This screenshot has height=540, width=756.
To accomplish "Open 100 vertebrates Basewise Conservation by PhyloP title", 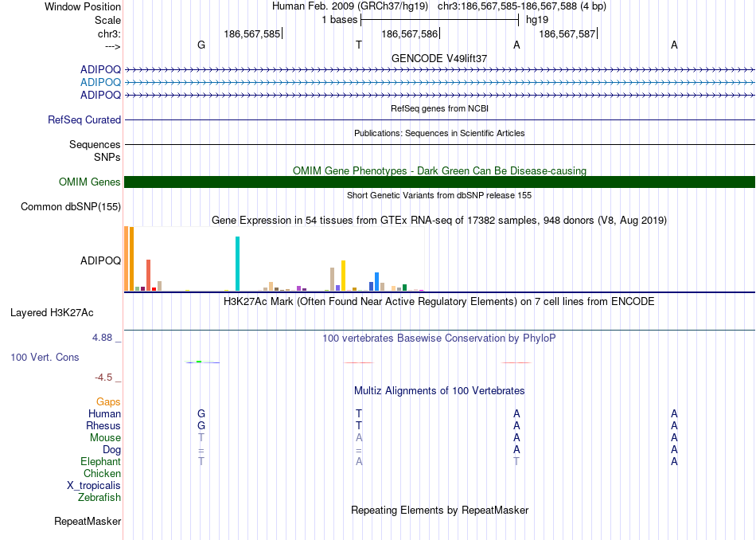I will pos(439,338).
